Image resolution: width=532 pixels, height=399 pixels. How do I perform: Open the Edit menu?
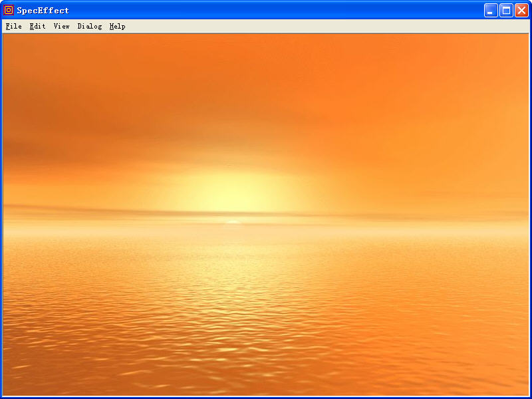click(x=37, y=27)
